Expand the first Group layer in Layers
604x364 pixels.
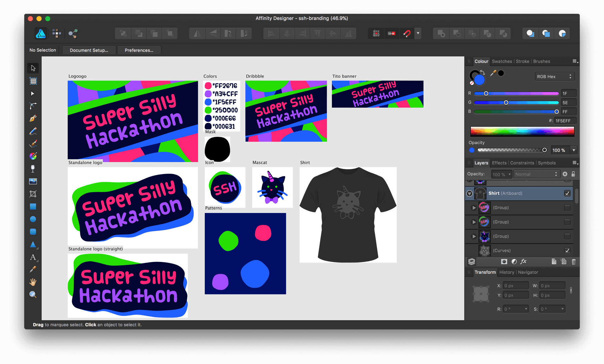[474, 208]
